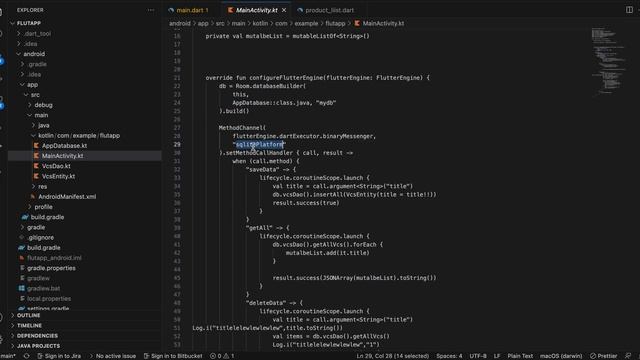Click macOS (darwin) status item

[561, 356]
